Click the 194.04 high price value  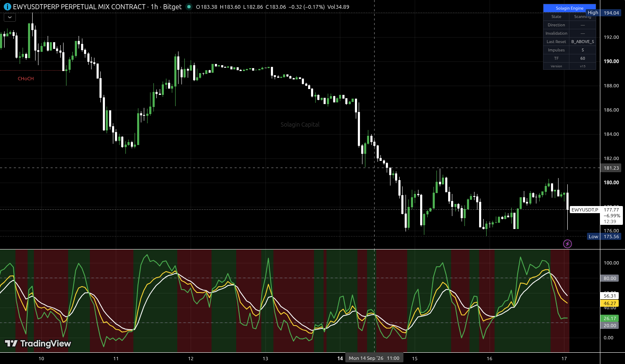[x=611, y=13]
